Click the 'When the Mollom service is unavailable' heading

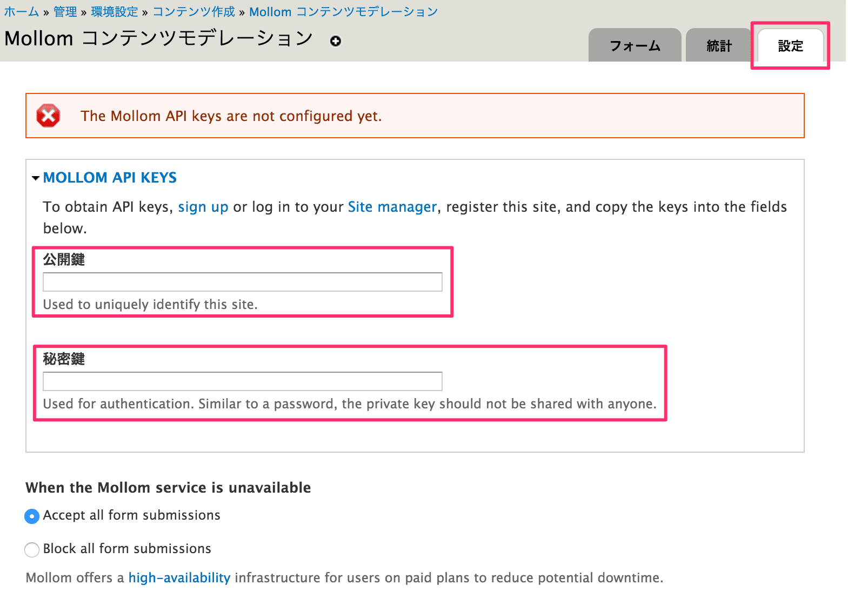tap(168, 488)
